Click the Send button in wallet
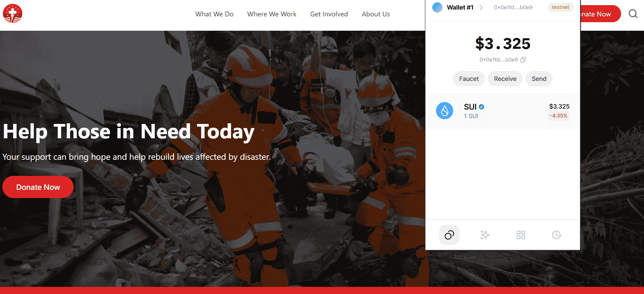Image resolution: width=644 pixels, height=294 pixels. (x=539, y=79)
